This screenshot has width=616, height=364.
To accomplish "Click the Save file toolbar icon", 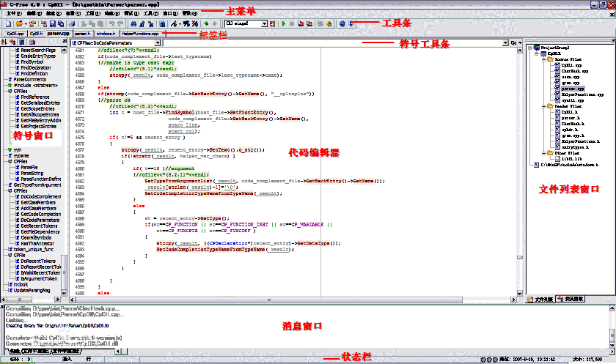I will click(x=52, y=24).
